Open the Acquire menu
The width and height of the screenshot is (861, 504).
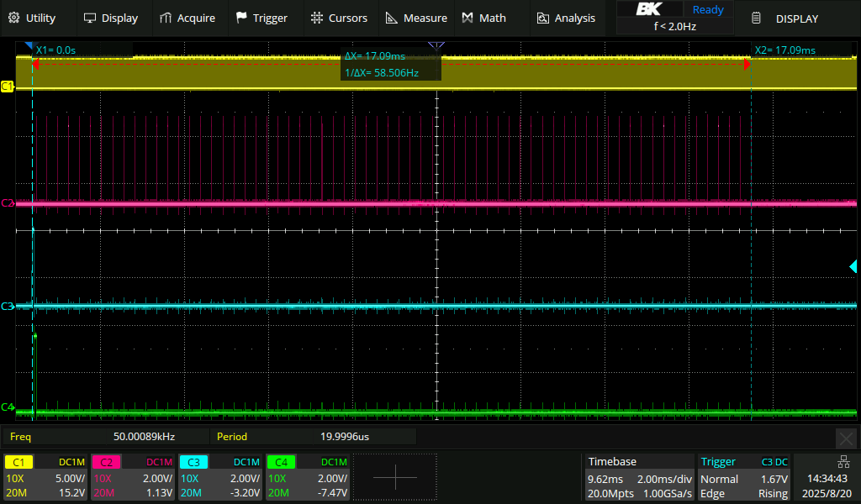click(x=188, y=18)
